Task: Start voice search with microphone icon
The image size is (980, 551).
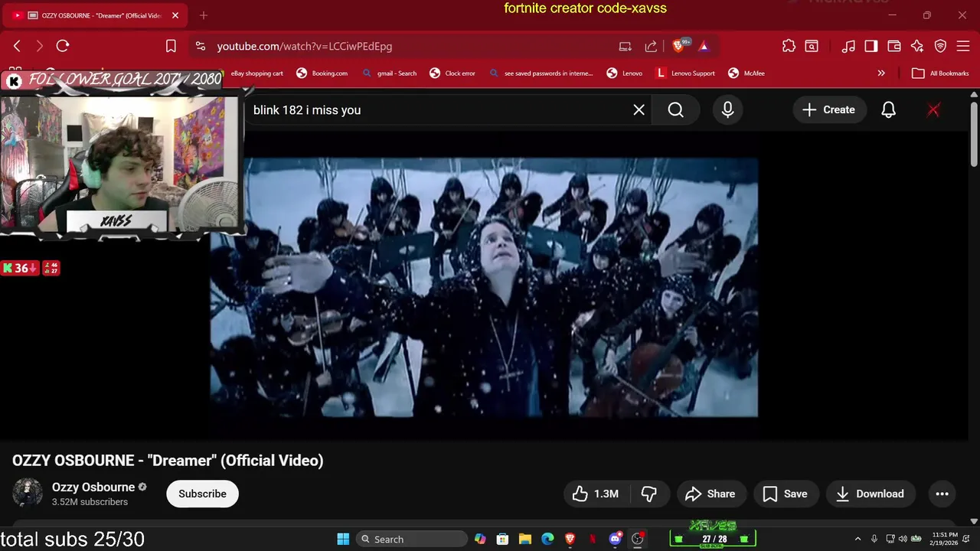Action: (x=727, y=110)
